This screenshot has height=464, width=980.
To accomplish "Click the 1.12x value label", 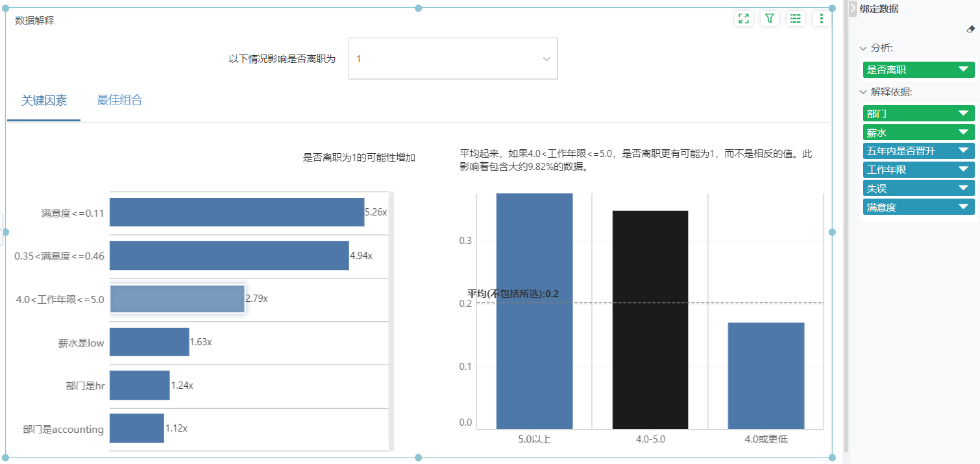I will tap(176, 428).
